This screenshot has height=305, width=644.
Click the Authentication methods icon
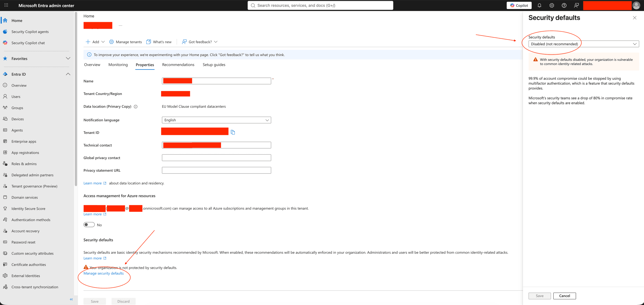coord(5,220)
